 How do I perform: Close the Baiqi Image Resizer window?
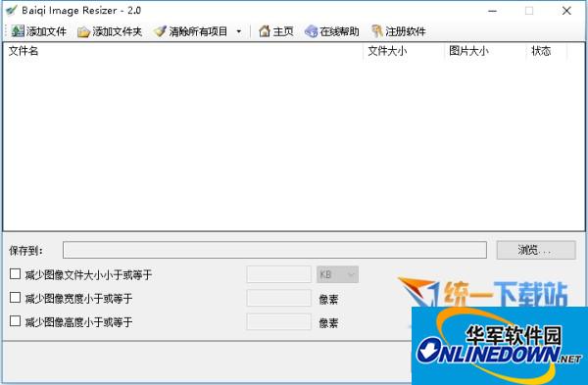click(x=566, y=11)
